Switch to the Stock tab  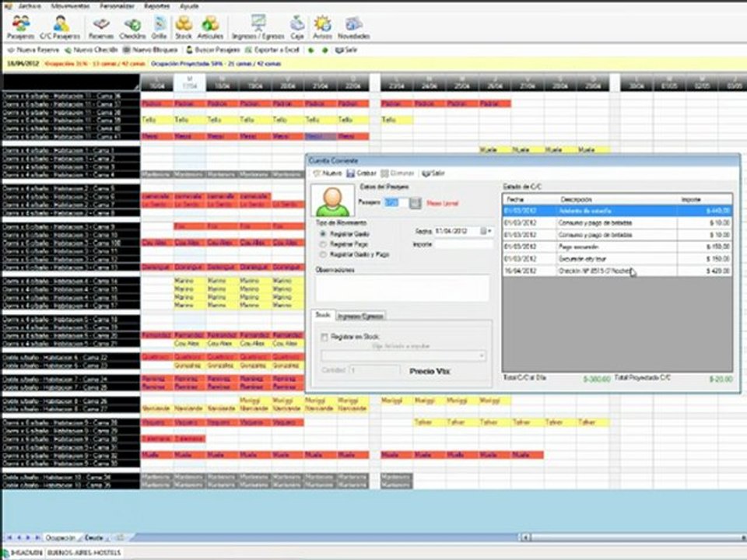point(323,315)
